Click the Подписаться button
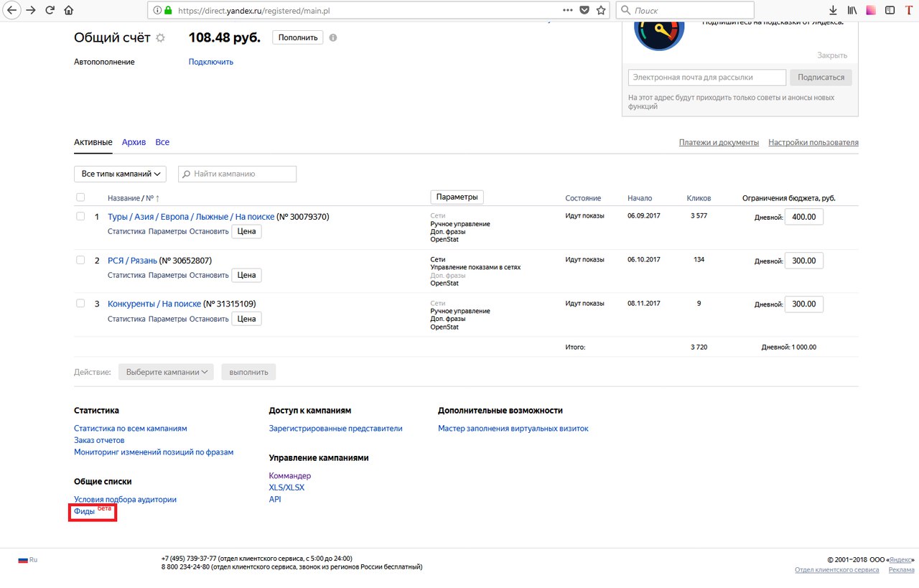The image size is (919, 588). (x=821, y=78)
